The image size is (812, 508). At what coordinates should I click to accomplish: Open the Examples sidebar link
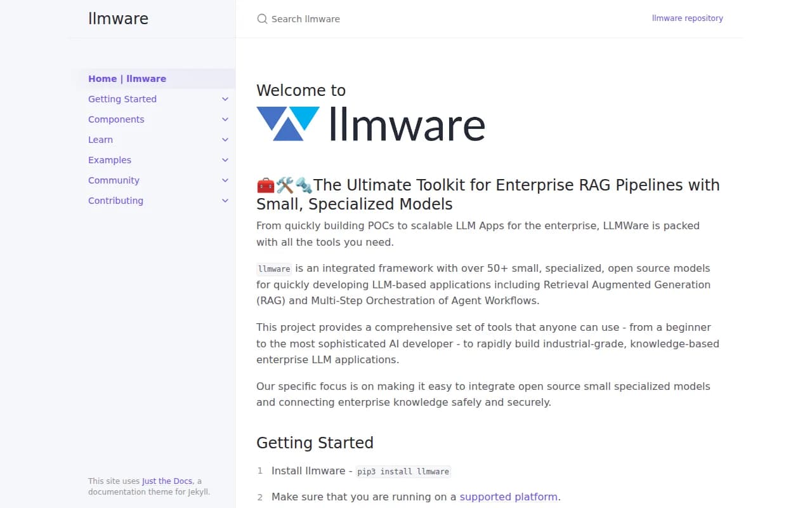(x=110, y=160)
